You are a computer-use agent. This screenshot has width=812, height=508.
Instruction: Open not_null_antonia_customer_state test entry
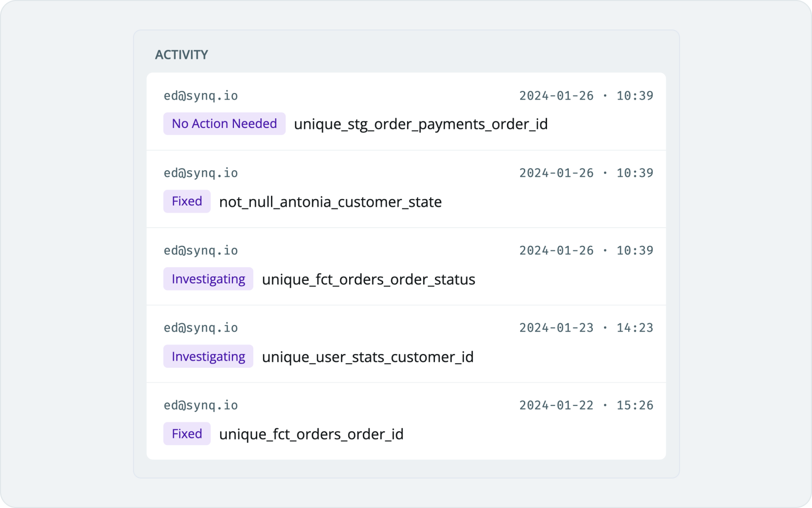330,202
